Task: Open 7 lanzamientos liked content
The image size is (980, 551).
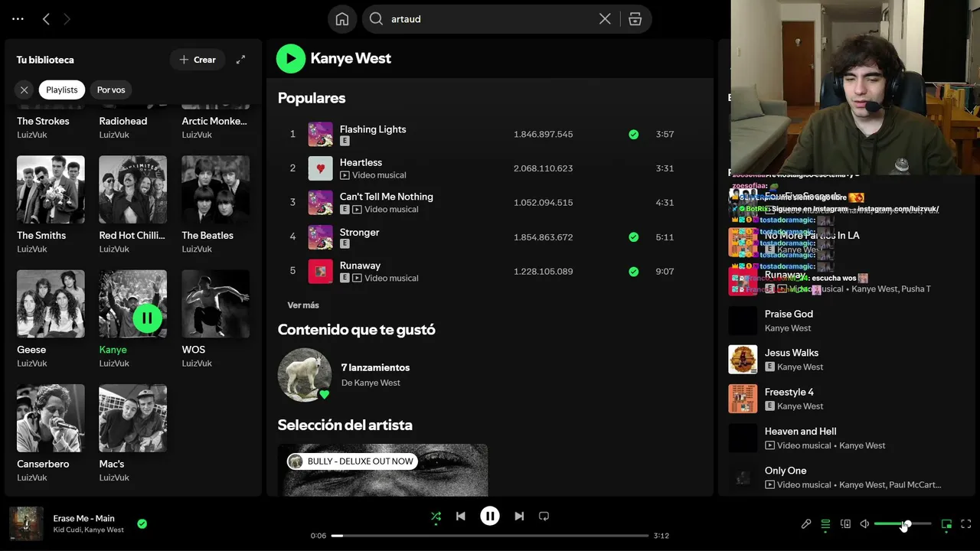Action: [375, 367]
